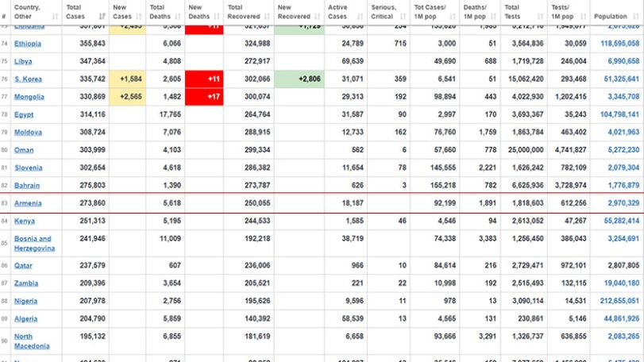Sort table by Total Deaths arrows

178,17
